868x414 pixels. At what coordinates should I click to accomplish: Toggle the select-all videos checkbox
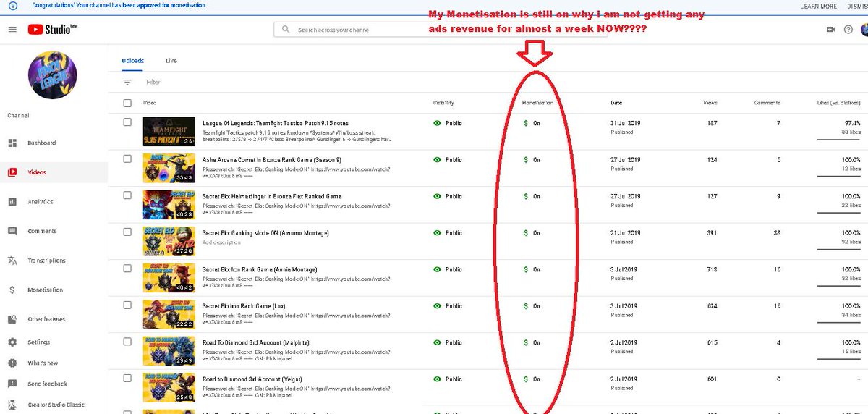(127, 103)
